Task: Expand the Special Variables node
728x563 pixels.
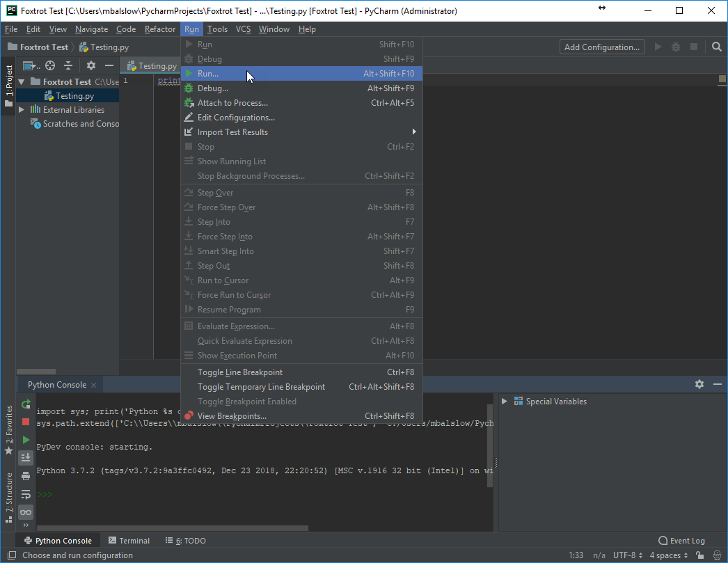Action: [x=505, y=402]
